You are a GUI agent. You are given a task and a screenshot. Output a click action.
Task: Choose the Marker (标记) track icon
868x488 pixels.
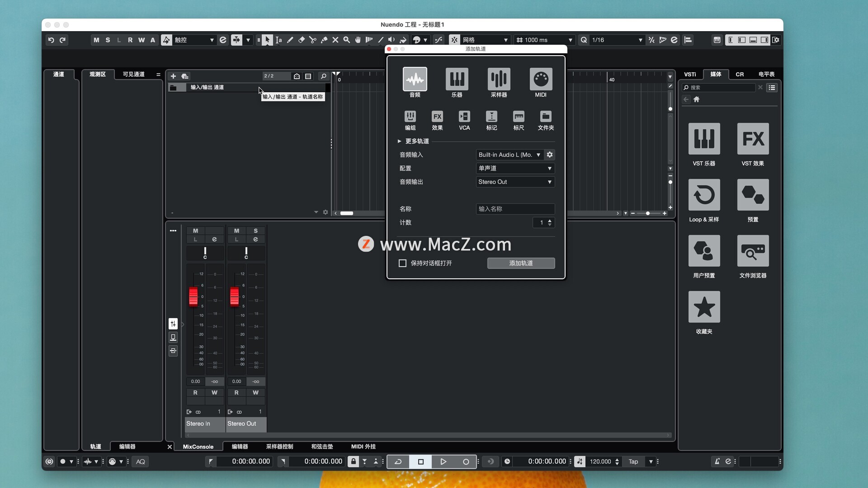coord(491,117)
